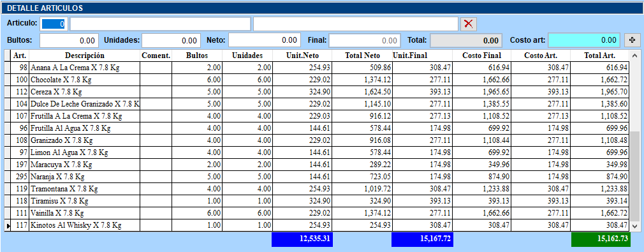The image size is (644, 252).
Task: Click the Bultos quantity input field
Action: [69, 40]
